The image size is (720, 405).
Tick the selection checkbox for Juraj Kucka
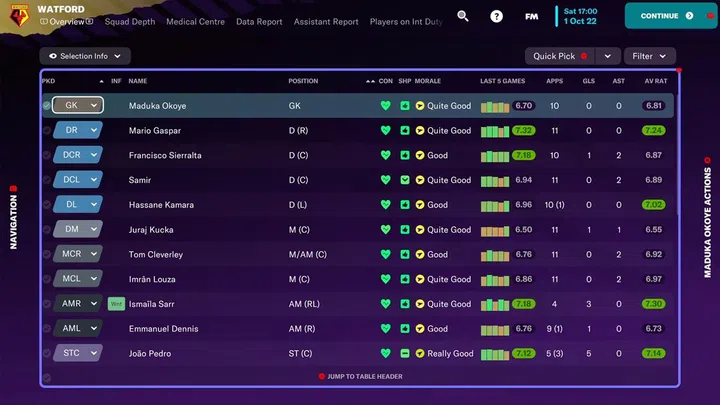pyautogui.click(x=46, y=230)
